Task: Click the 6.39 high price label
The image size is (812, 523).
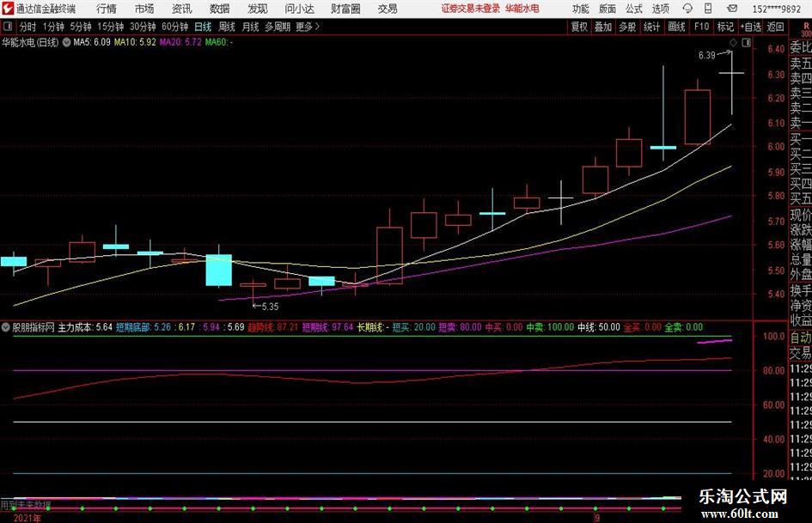Action: point(707,56)
